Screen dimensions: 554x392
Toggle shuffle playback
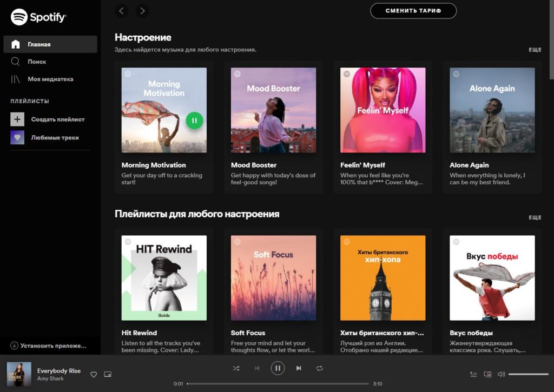coord(236,368)
